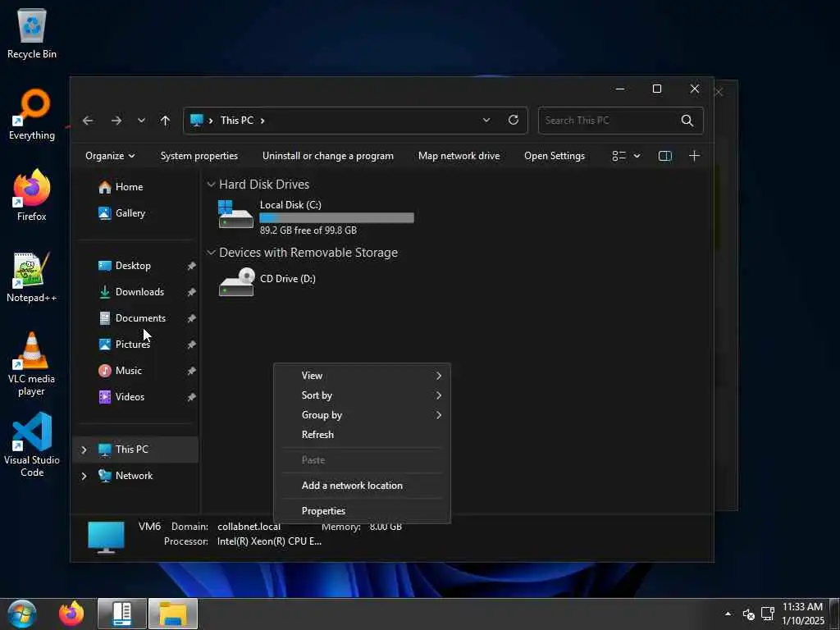
Task: Change the view layout icon
Action: click(619, 156)
